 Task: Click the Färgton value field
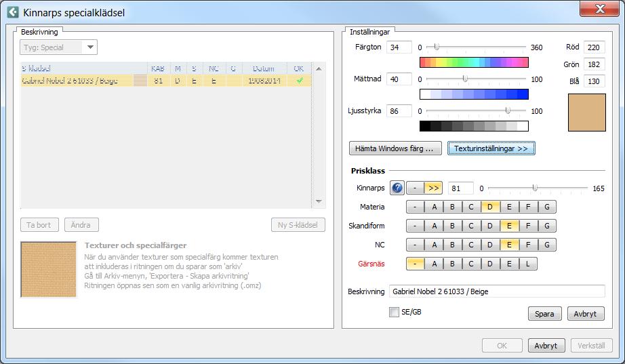399,47
